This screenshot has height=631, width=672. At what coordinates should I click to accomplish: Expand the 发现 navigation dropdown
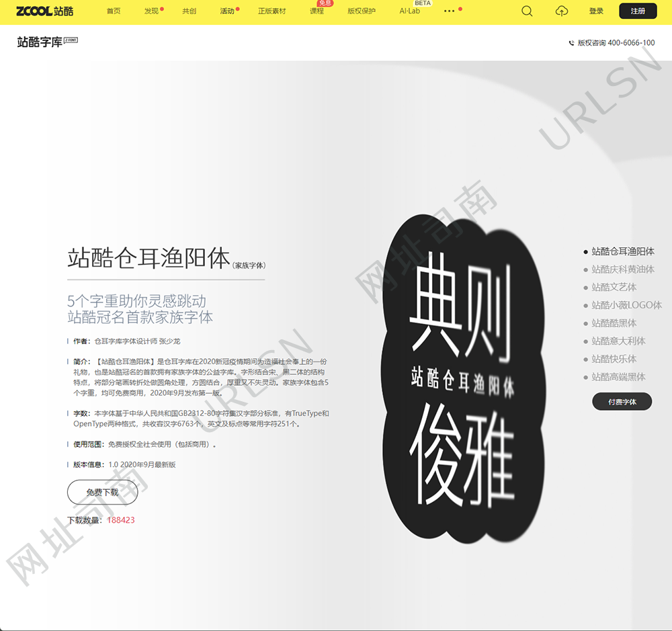[151, 11]
